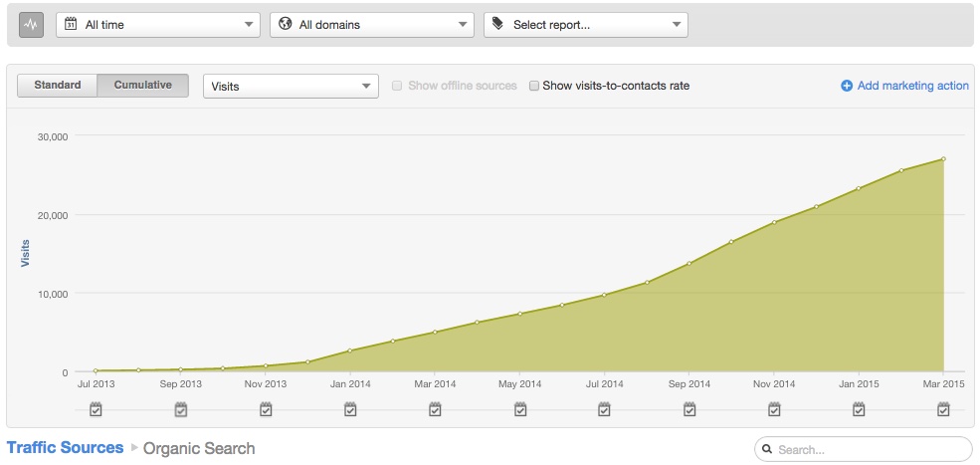Open the marketing action icon under Sep 2013
This screenshot has height=465, width=980.
(x=181, y=409)
